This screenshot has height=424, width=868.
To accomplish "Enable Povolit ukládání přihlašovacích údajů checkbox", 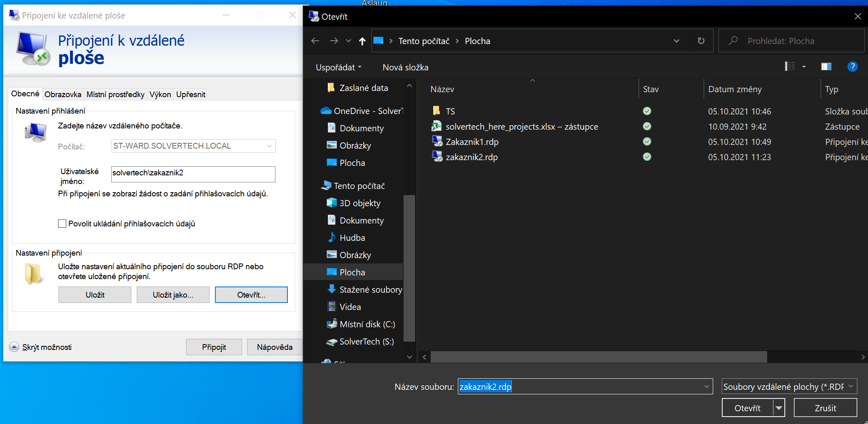I will pos(62,224).
